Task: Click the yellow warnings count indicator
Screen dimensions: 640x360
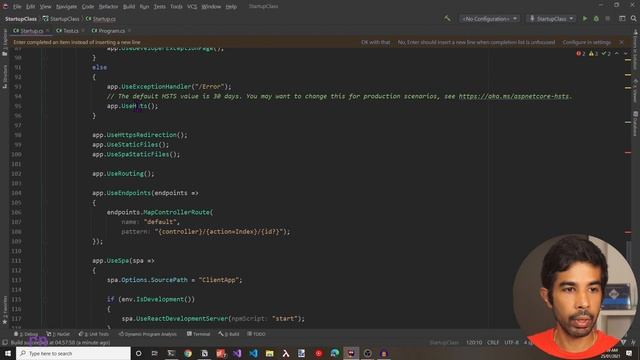Action: [593, 53]
